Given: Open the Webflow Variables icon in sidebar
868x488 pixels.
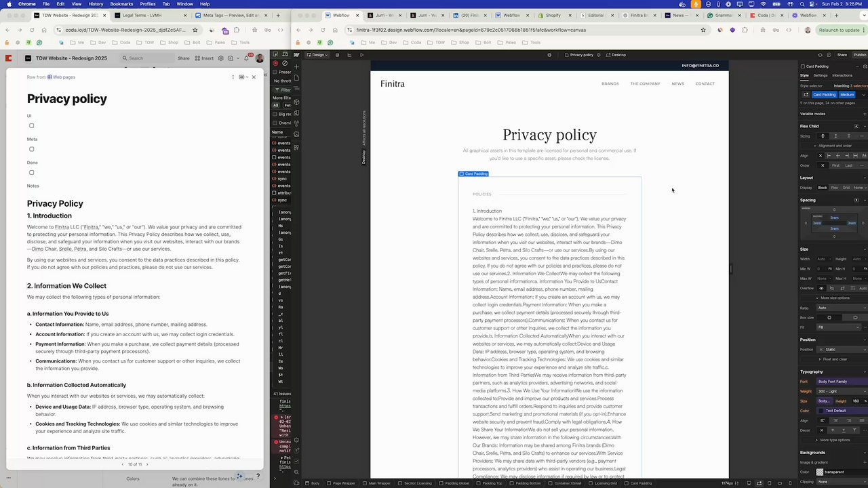Looking at the screenshot, I should (296, 113).
